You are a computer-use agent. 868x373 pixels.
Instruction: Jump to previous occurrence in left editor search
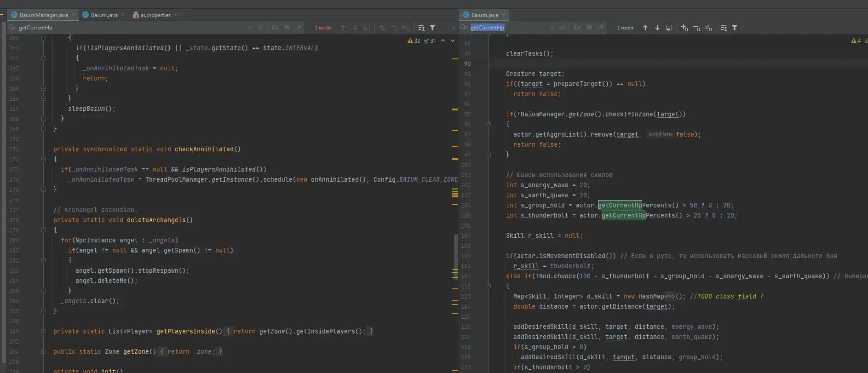343,28
